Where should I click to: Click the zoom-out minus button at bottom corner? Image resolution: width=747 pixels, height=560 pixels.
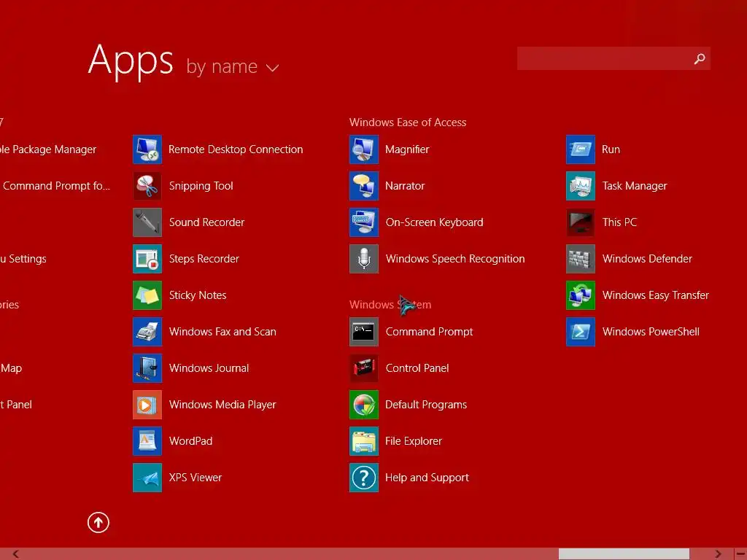tap(740, 554)
